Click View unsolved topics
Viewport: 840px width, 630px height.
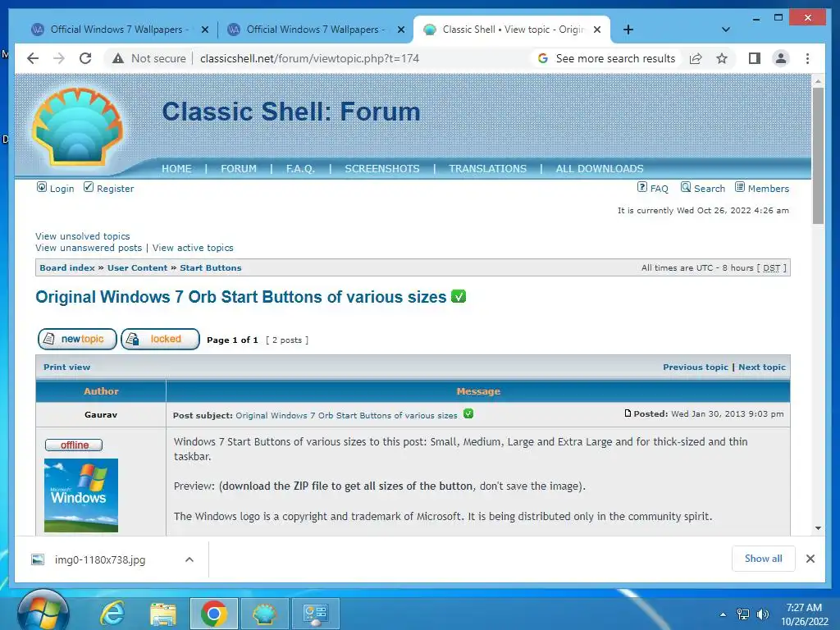click(83, 236)
